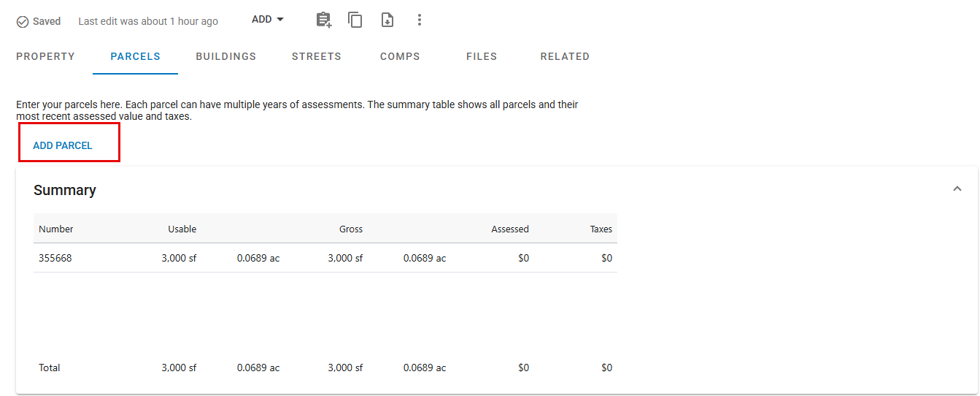Viewport: 980px width, 396px height.
Task: Collapse the Summary panel with chevron
Action: pyautogui.click(x=957, y=189)
